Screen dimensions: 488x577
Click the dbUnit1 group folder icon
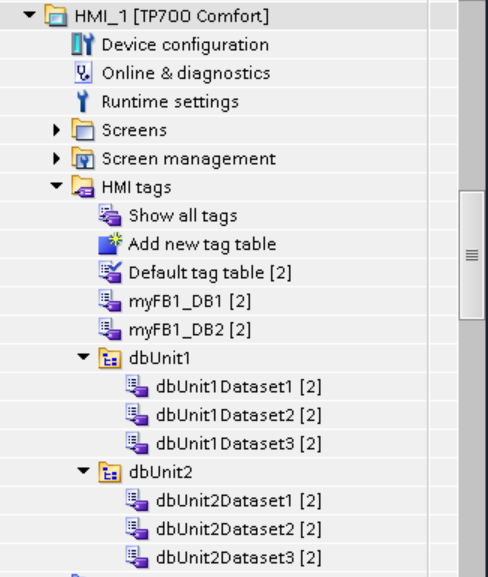[x=110, y=358]
